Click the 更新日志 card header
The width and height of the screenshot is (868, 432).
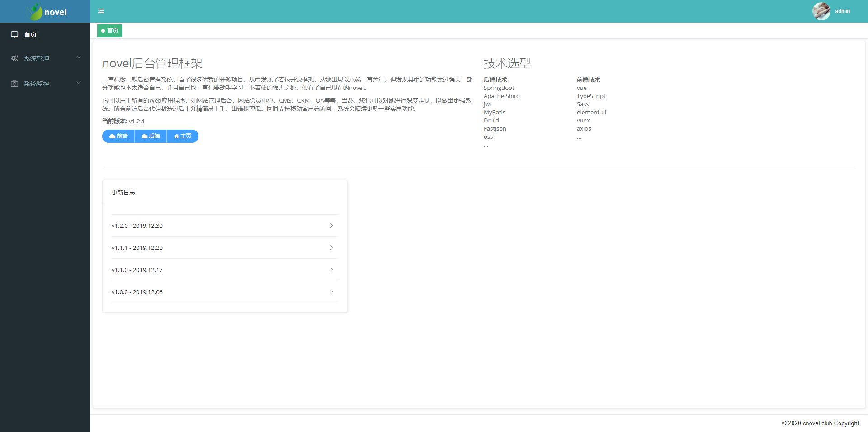[x=123, y=193]
